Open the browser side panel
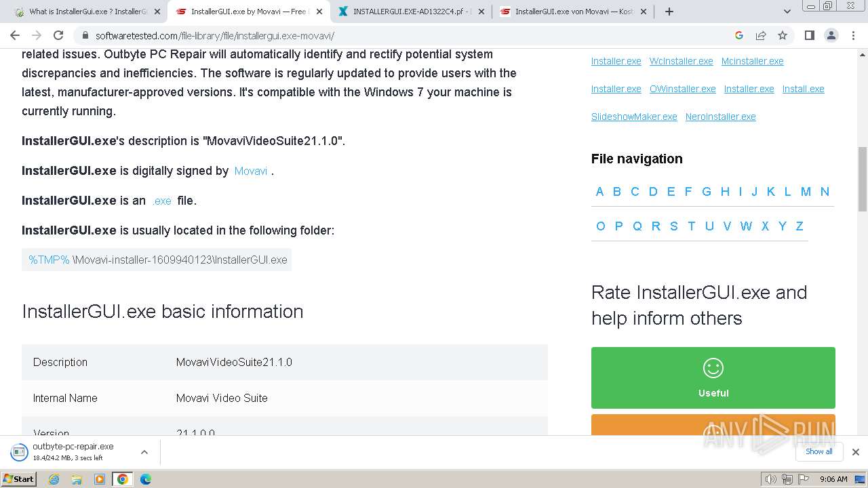 pos(809,35)
